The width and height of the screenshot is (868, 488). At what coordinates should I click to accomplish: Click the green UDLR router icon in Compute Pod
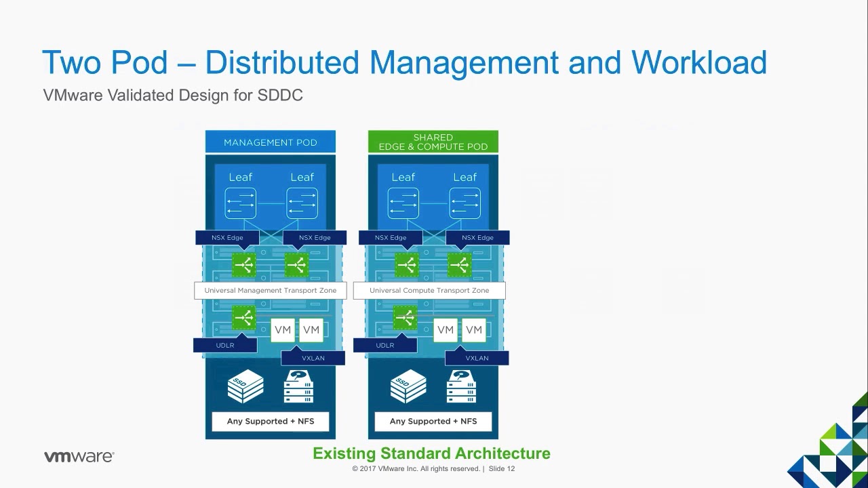pyautogui.click(x=405, y=317)
